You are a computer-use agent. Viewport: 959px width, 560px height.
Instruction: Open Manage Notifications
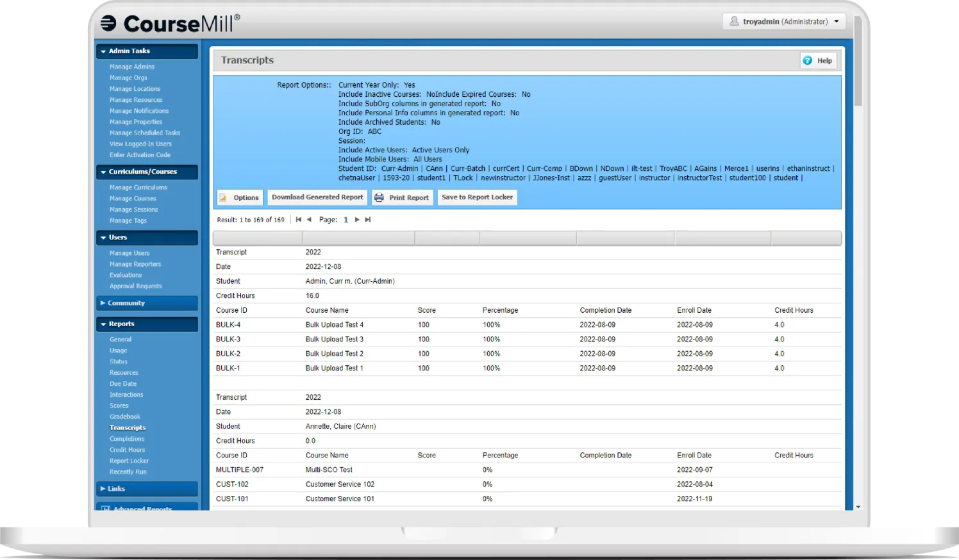coord(139,111)
